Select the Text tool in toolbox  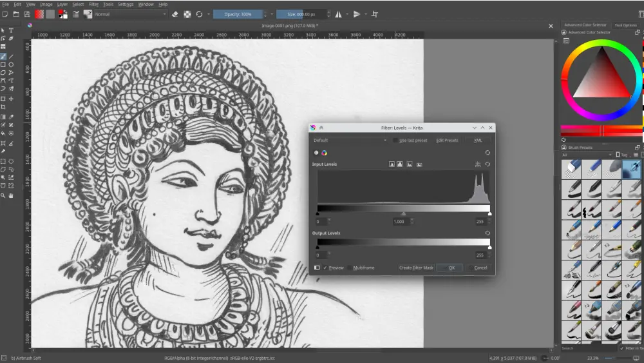11,30
